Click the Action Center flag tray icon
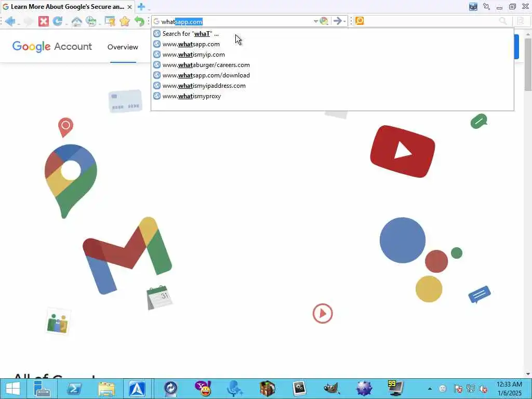 pyautogui.click(x=458, y=389)
